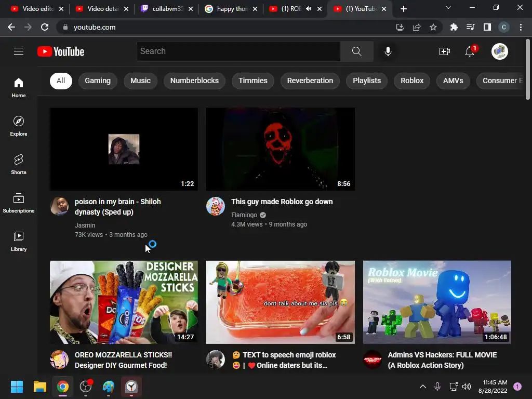The image size is (532, 399).
Task: Open the poison in my brain video thumbnail
Action: tap(124, 149)
